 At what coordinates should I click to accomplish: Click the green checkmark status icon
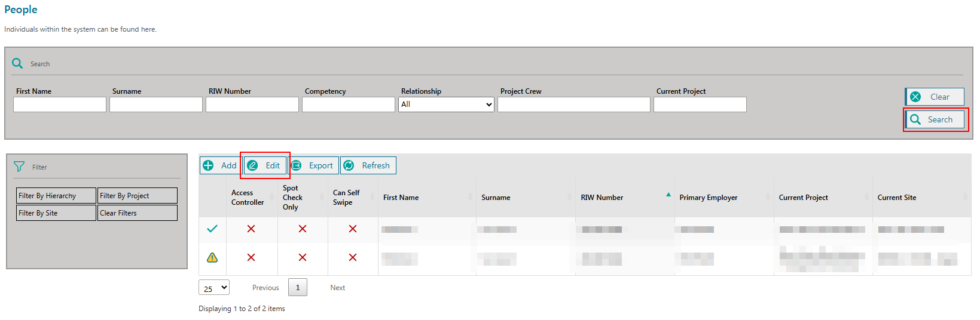(212, 229)
